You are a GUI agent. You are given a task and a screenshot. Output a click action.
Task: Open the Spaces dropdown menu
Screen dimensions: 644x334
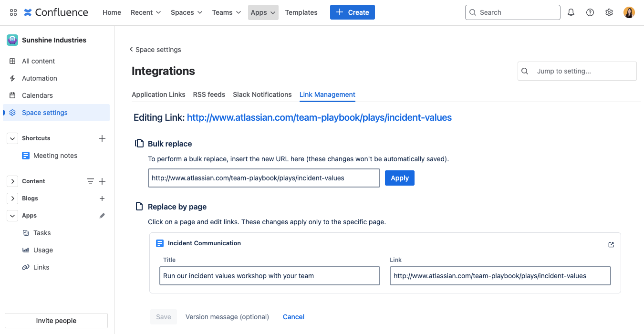pos(186,12)
